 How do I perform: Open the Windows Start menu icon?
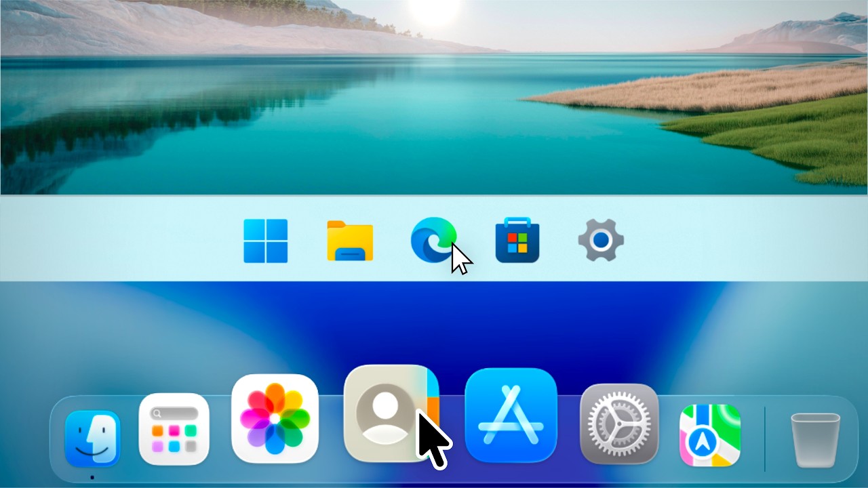click(266, 241)
